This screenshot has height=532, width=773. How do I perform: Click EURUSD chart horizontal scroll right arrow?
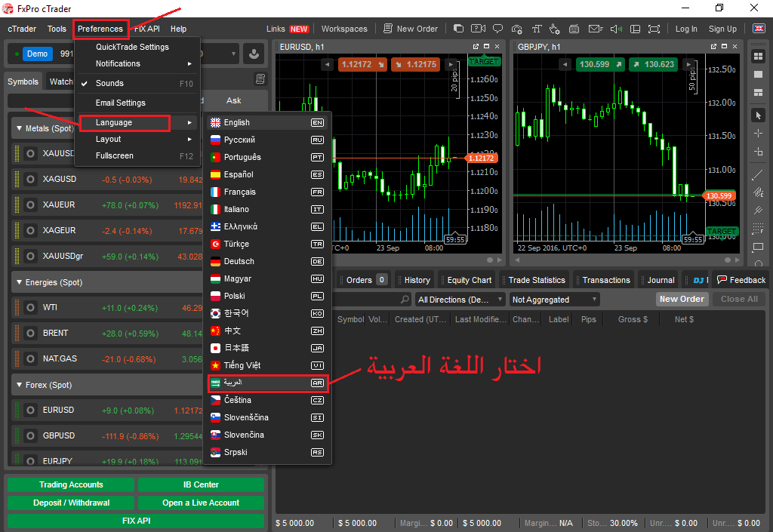500,260
